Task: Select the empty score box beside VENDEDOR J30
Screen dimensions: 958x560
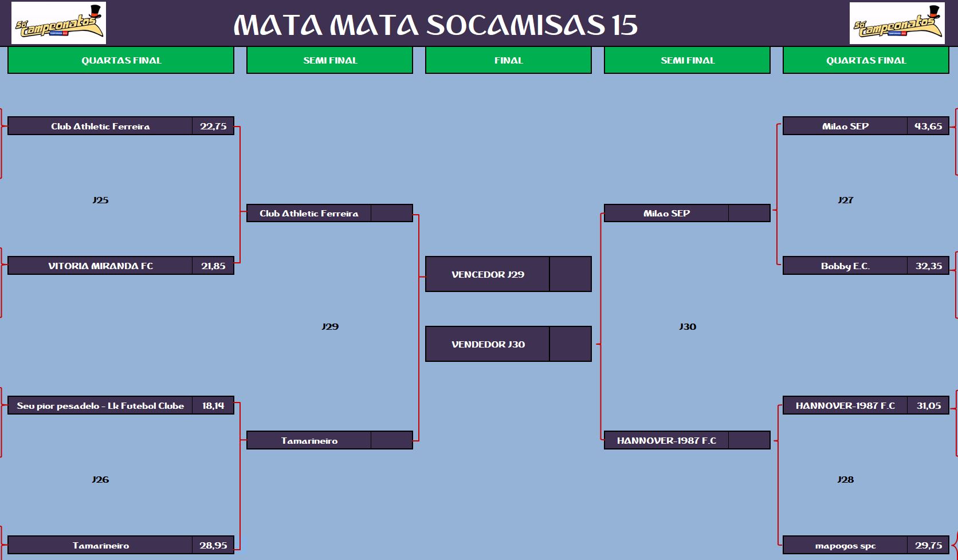Action: (570, 344)
